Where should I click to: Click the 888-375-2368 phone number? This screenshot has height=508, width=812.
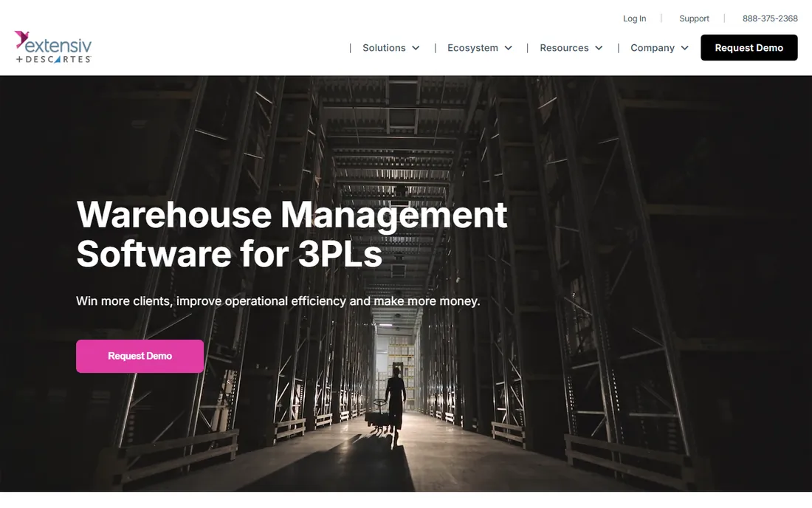click(x=770, y=18)
